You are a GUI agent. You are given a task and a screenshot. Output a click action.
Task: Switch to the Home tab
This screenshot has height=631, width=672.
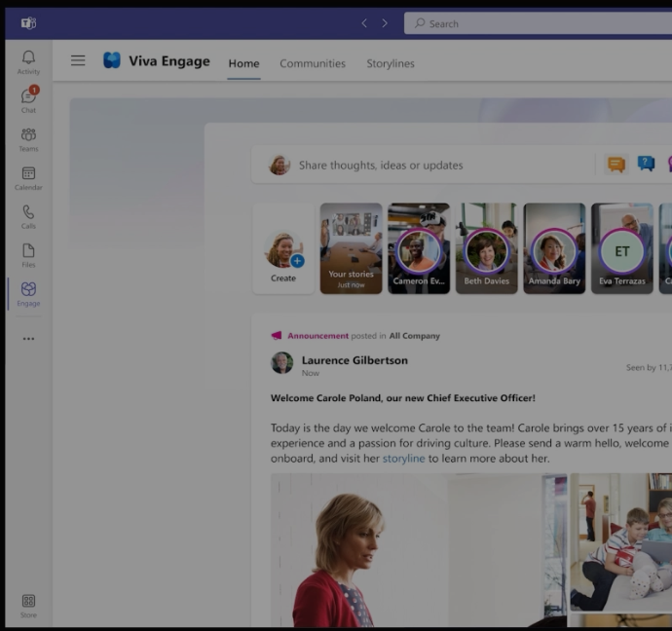click(243, 63)
